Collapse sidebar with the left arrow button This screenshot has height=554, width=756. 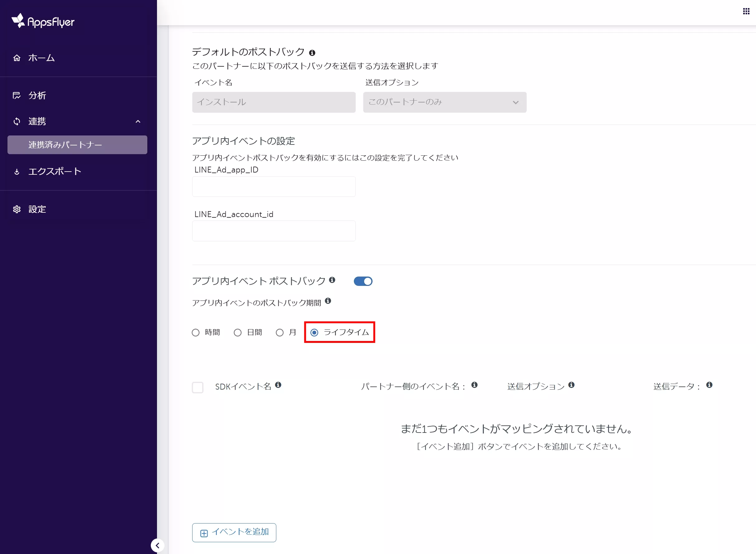click(x=157, y=545)
